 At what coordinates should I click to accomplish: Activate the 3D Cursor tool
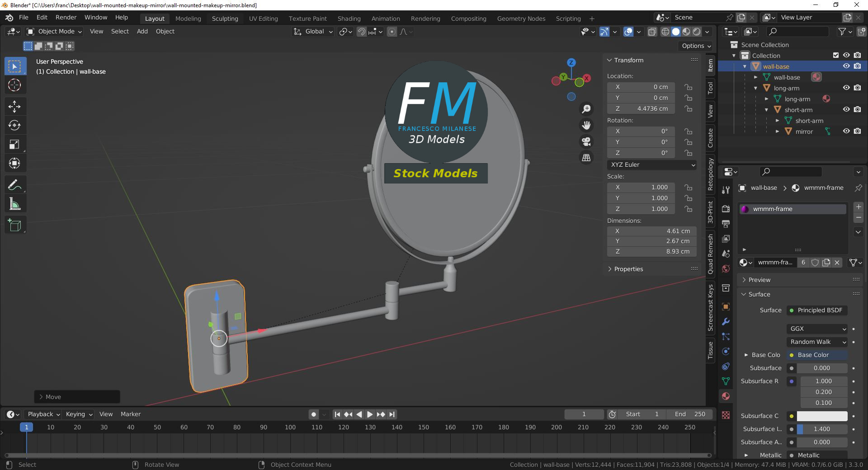pyautogui.click(x=15, y=85)
